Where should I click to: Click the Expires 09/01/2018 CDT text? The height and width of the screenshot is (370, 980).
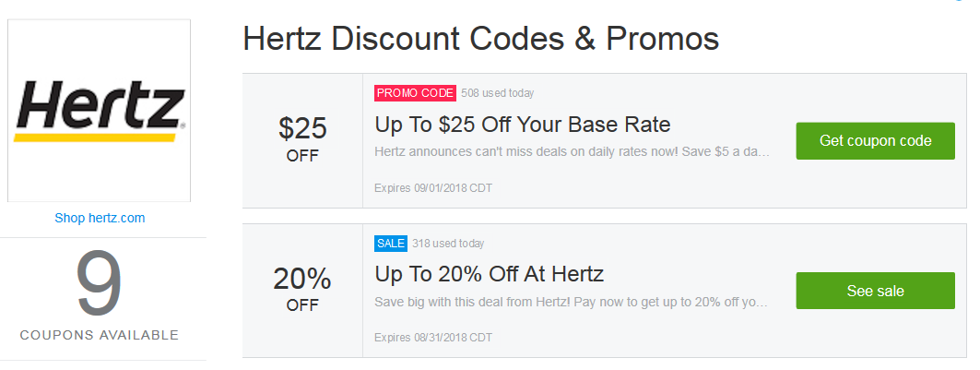(433, 187)
